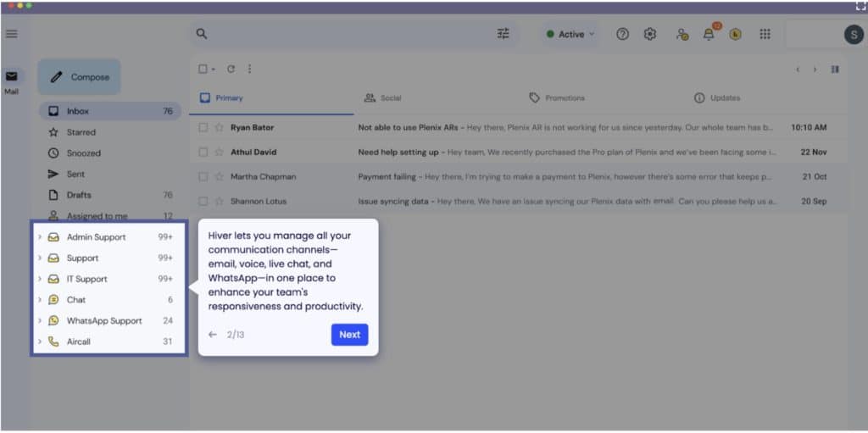Screen dimensions: 868x433
Task: Click the refresh mail icon
Action: (x=231, y=69)
